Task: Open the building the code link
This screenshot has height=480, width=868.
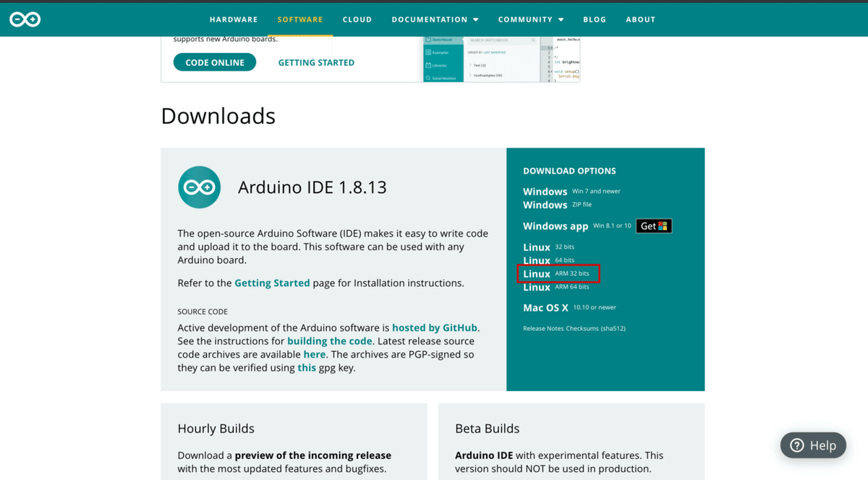Action: tap(330, 341)
